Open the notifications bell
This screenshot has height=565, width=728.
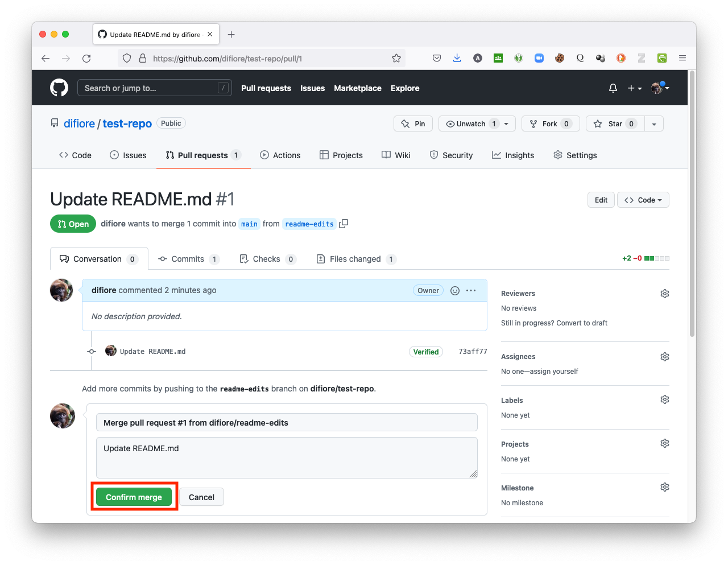[613, 88]
